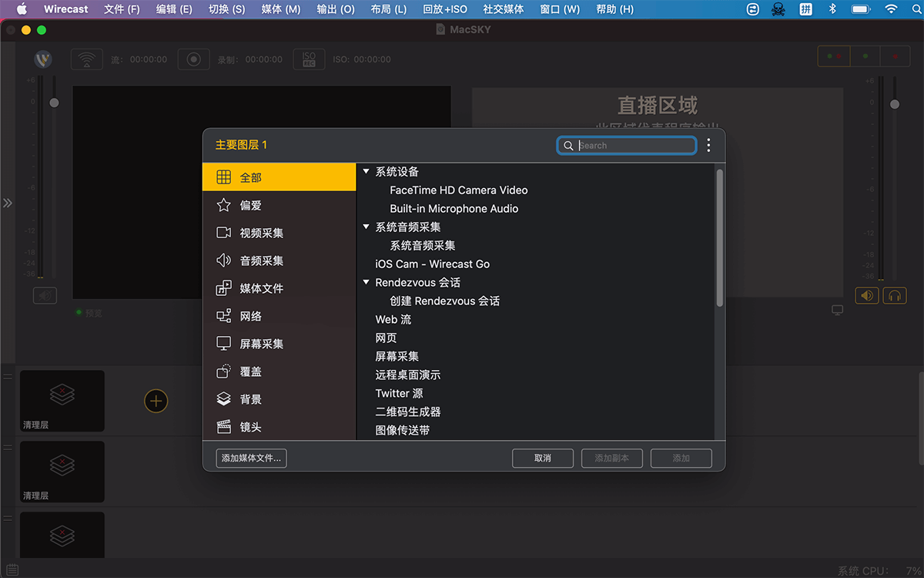Mute the preview audio speaker button
The width and height of the screenshot is (924, 578).
tap(45, 295)
